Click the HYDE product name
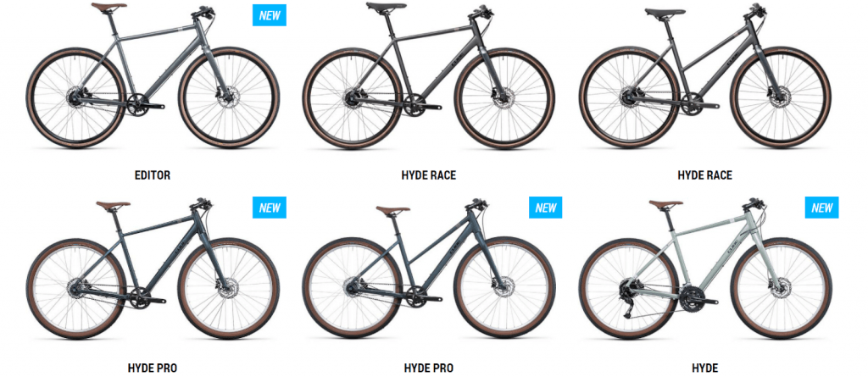Screen dimensions: 868x377 coord(704,368)
